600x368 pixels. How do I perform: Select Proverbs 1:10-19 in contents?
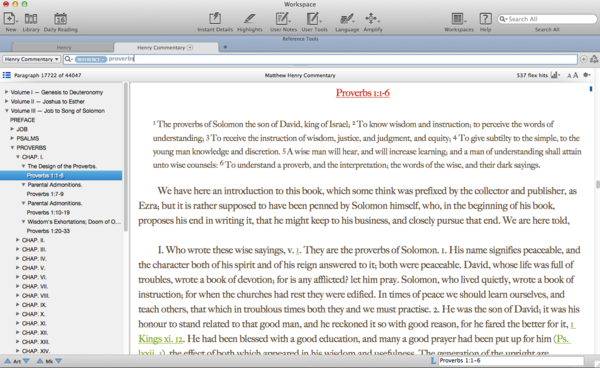point(48,212)
